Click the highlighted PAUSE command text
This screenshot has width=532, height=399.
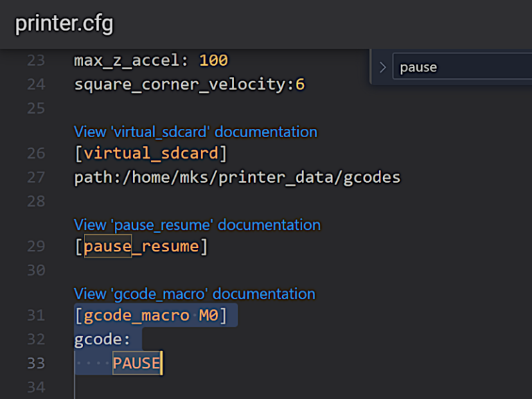coord(136,363)
